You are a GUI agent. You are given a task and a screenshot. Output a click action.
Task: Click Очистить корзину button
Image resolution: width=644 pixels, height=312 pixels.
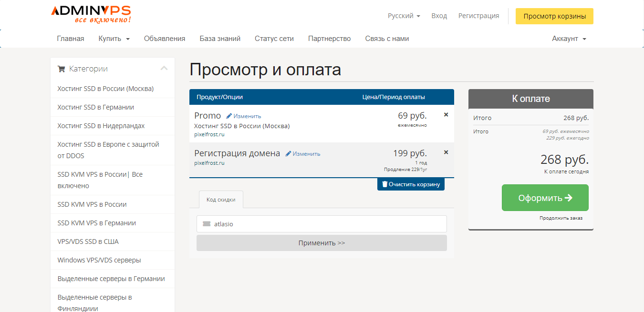click(411, 184)
